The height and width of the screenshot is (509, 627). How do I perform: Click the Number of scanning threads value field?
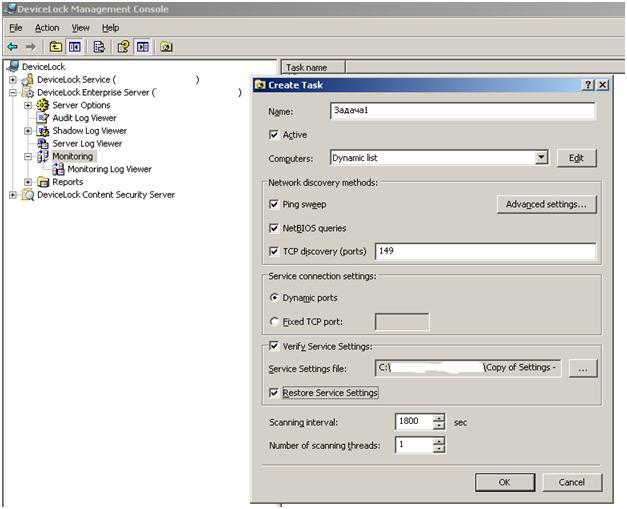pyautogui.click(x=414, y=445)
